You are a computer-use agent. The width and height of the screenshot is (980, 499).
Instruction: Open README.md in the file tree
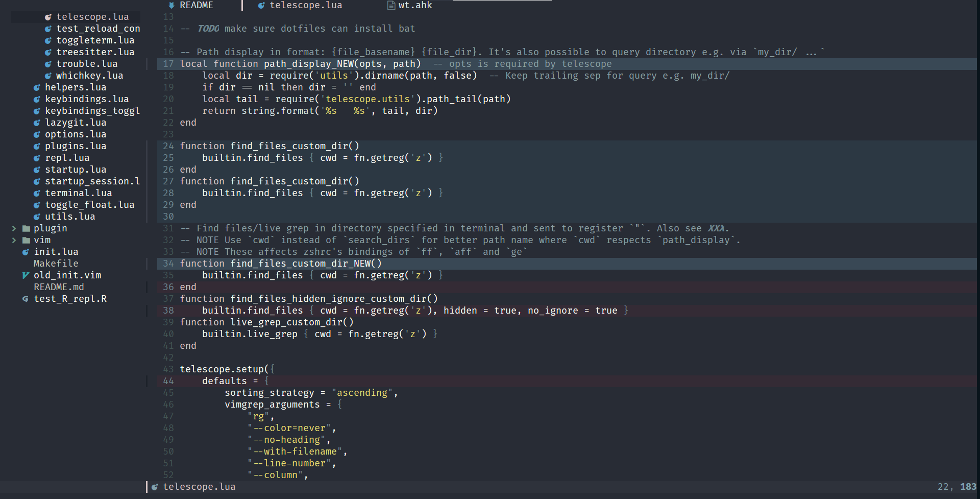[59, 287]
